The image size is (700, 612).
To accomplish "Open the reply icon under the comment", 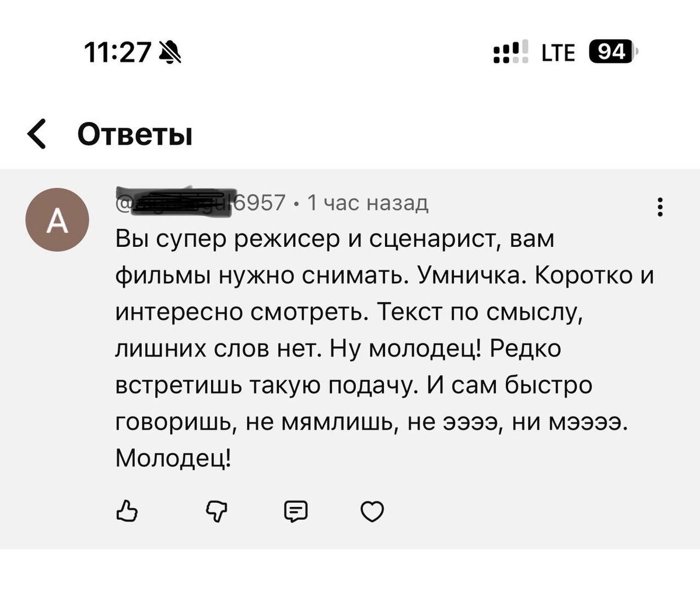I will pos(295,511).
